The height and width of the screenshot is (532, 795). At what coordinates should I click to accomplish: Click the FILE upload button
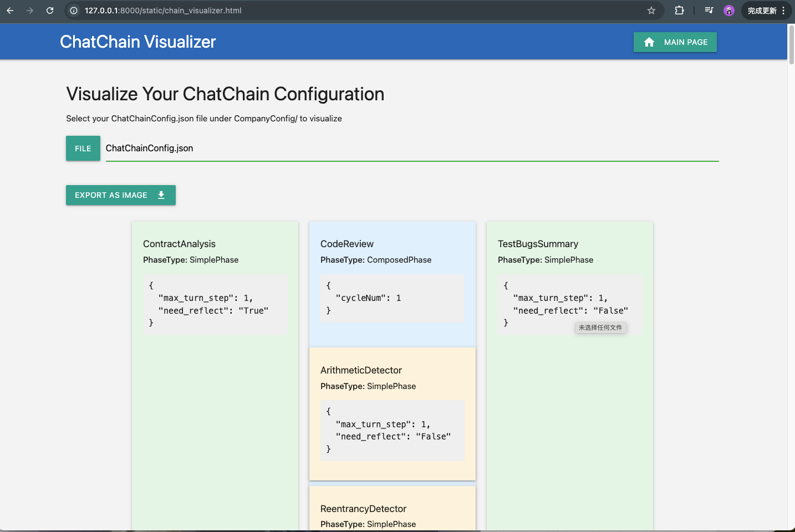click(x=83, y=149)
